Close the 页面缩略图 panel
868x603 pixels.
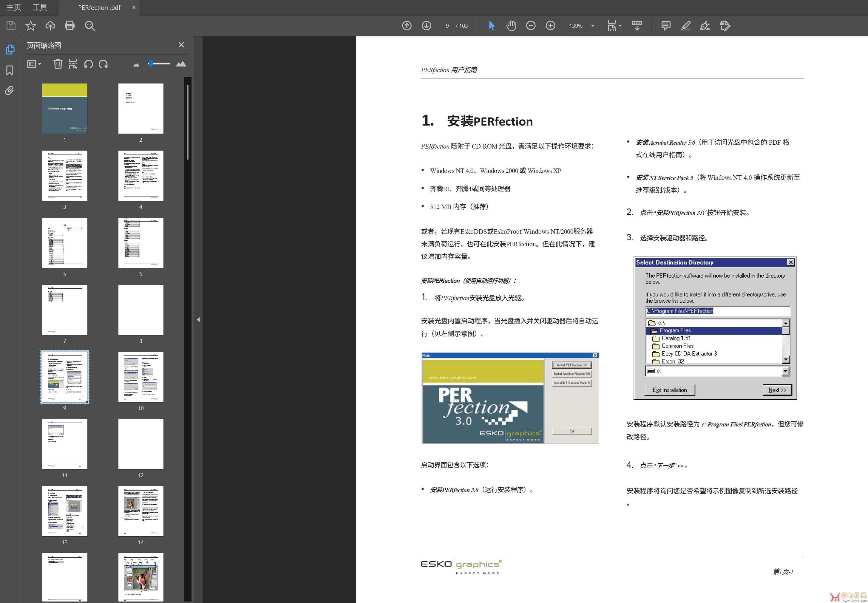click(181, 45)
